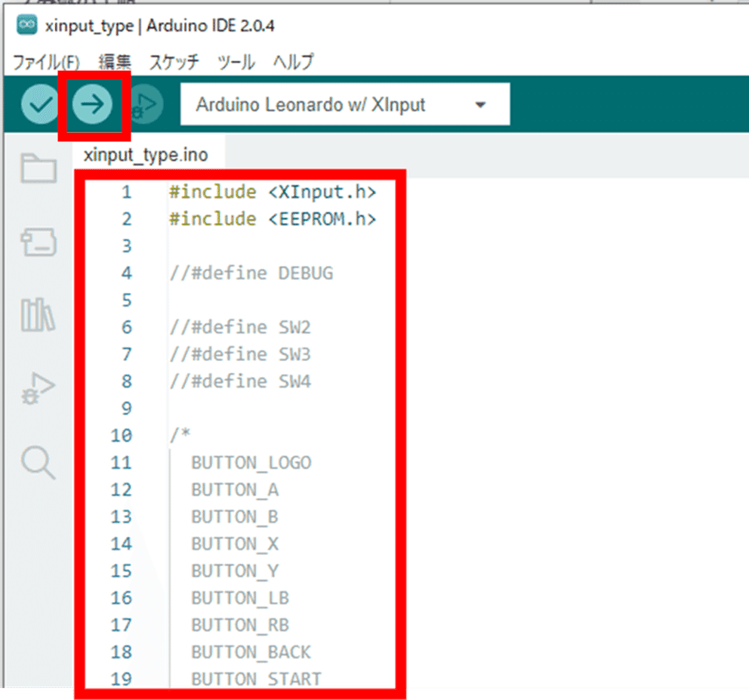Image resolution: width=749 pixels, height=700 pixels.
Task: Click the //#define SW4 line
Action: point(240,381)
